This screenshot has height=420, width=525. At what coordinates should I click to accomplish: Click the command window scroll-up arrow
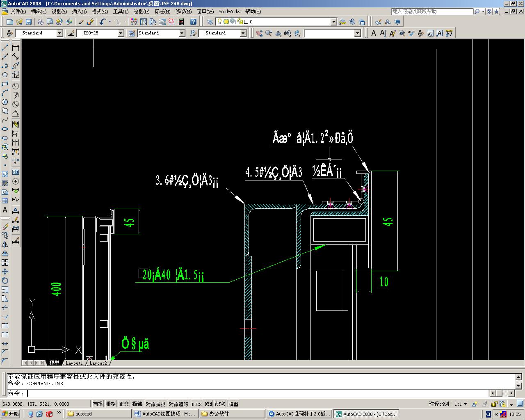518,377
